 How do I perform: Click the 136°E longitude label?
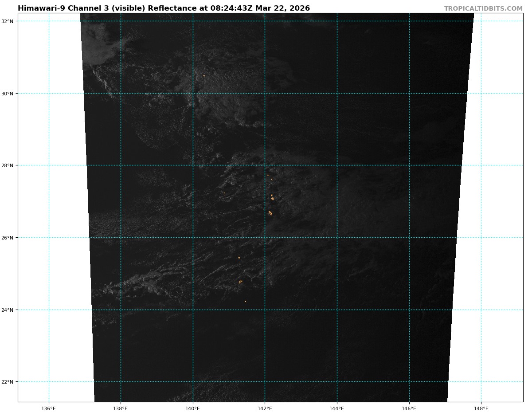pyautogui.click(x=49, y=408)
